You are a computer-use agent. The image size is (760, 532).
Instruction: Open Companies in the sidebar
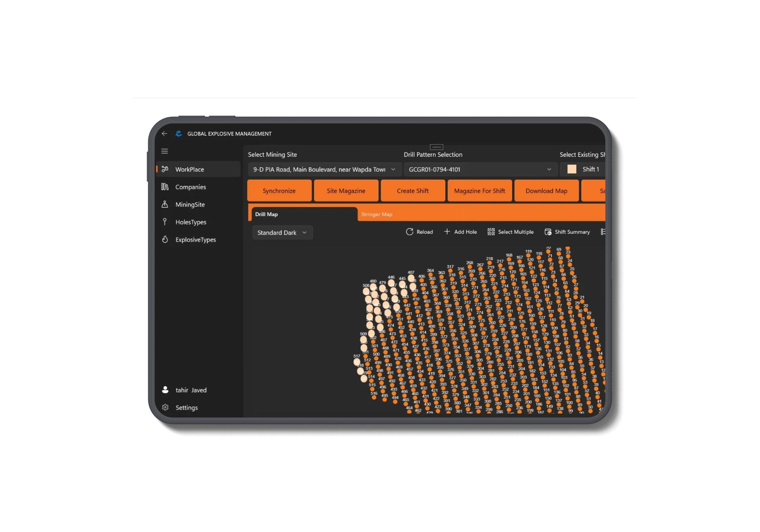(190, 187)
